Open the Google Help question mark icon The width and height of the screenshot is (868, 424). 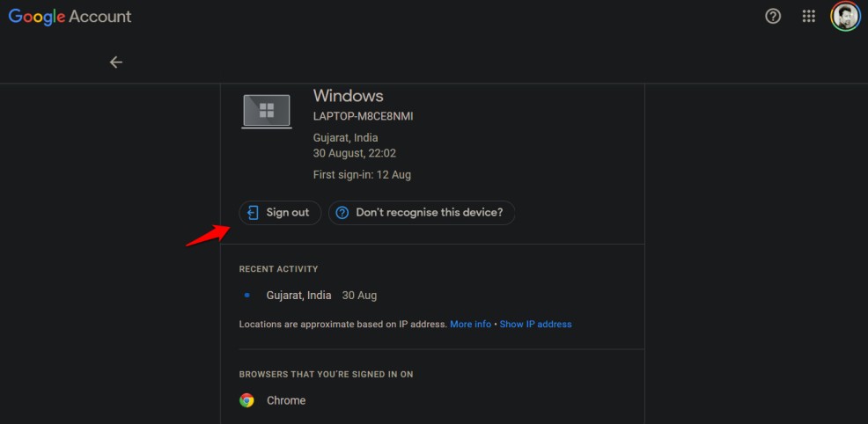point(773,17)
